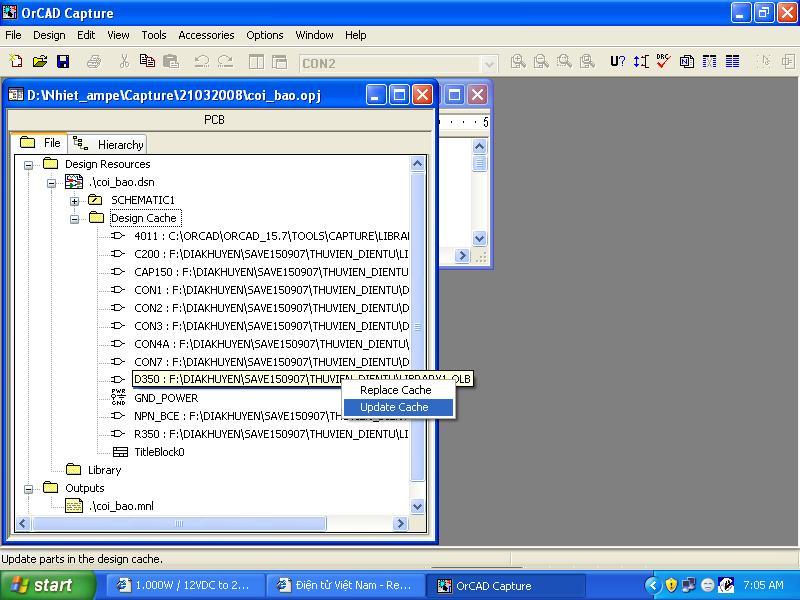Switch to the File tab

tap(39, 142)
